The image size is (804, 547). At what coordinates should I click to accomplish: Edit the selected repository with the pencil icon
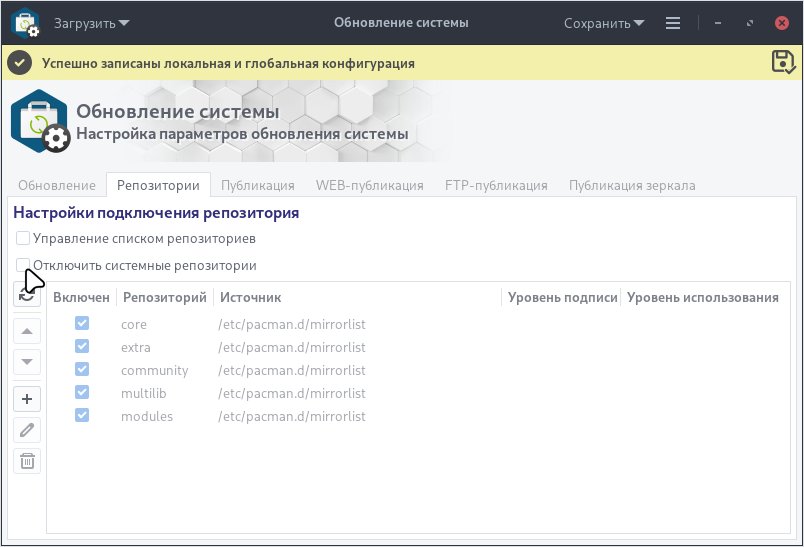[27, 430]
